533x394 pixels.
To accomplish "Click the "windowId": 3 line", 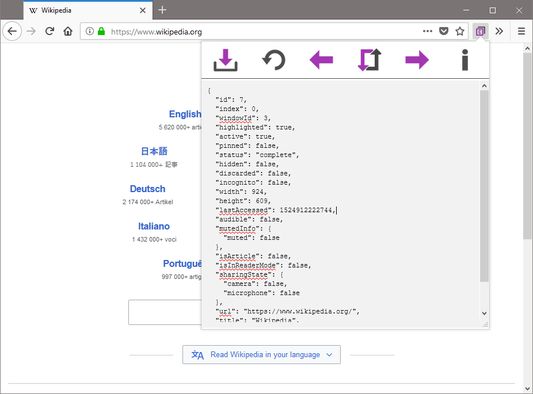I will pyautogui.click(x=243, y=118).
